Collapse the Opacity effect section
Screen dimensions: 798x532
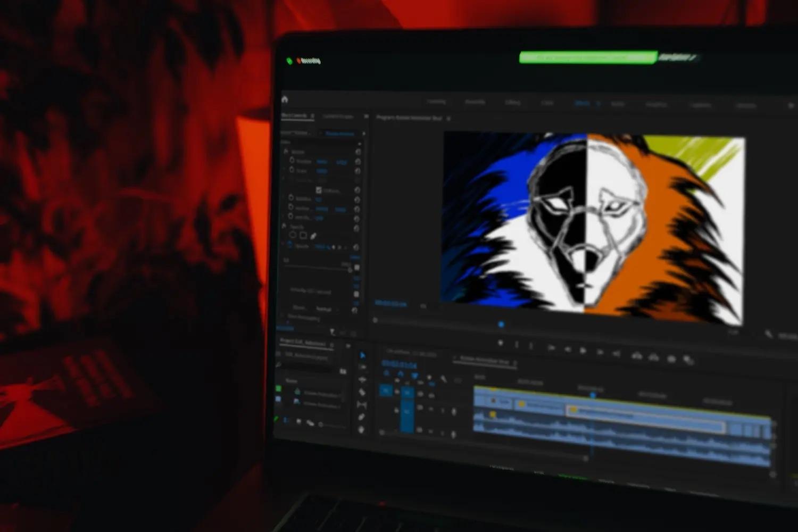tap(285, 227)
